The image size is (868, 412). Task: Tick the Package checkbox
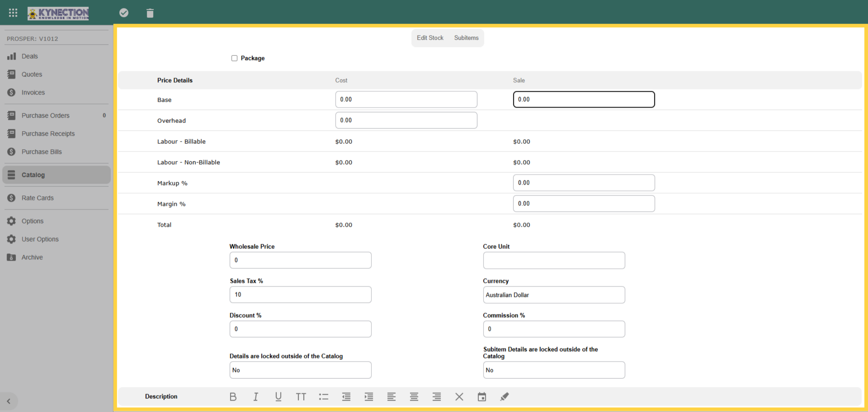(234, 58)
